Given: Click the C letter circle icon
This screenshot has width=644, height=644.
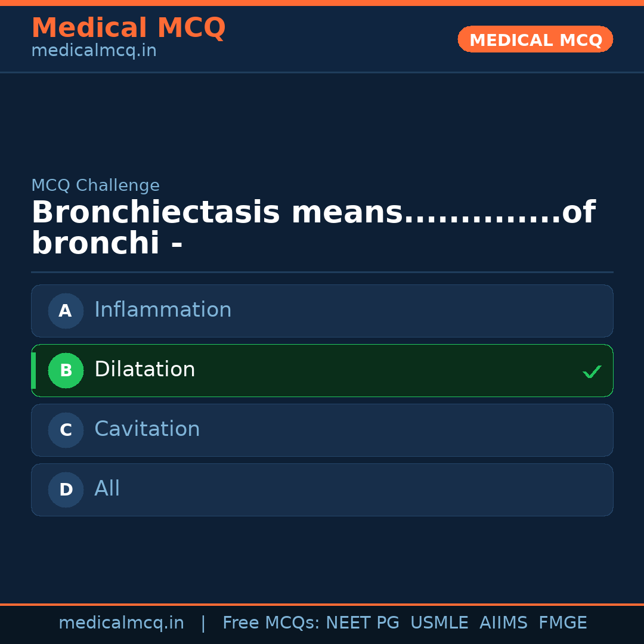Looking at the screenshot, I should (x=66, y=430).
